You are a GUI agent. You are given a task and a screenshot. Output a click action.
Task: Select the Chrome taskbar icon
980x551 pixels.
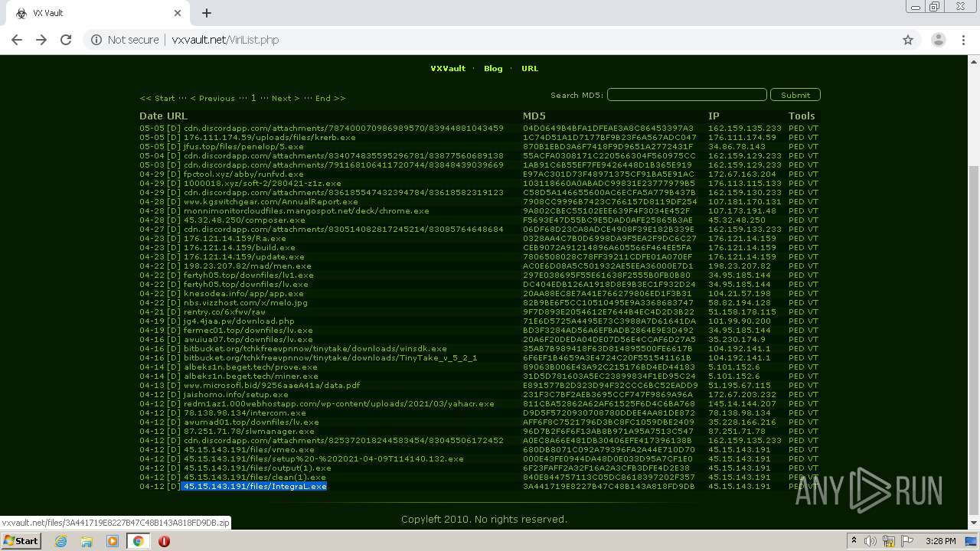pyautogui.click(x=138, y=541)
